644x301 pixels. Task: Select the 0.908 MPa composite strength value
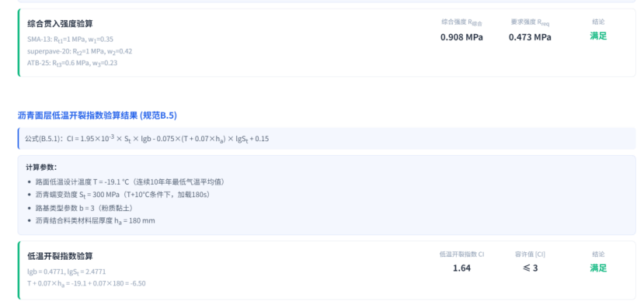(461, 37)
